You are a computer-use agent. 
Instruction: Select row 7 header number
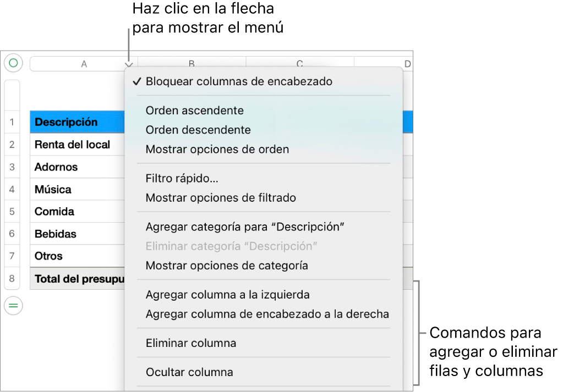click(12, 256)
